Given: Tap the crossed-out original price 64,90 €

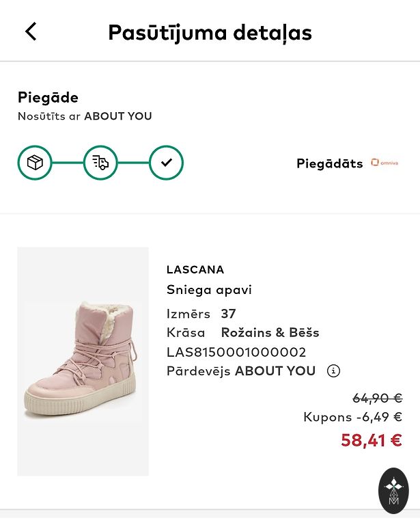Looking at the screenshot, I should [377, 398].
